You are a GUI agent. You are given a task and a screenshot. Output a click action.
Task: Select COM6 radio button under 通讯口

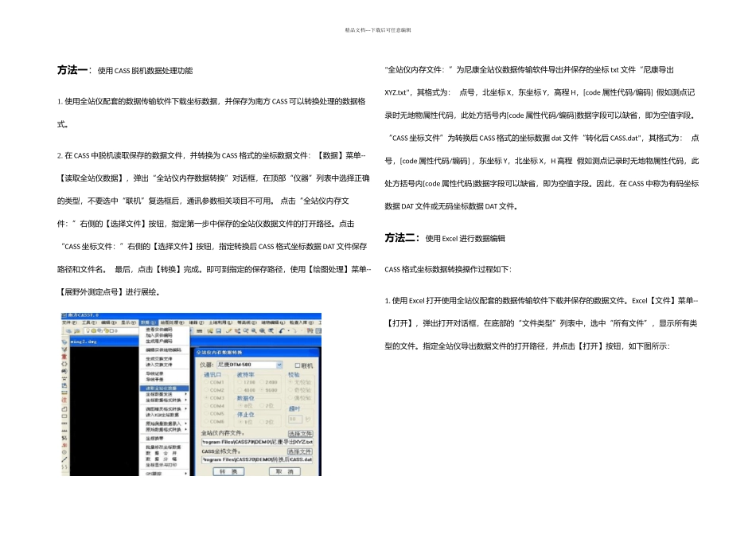(x=206, y=421)
